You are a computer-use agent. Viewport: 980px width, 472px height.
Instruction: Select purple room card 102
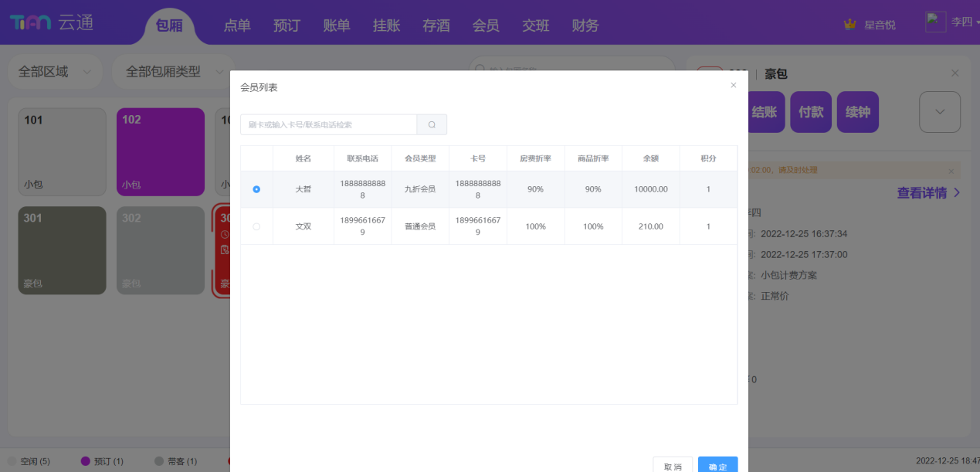coord(161,151)
